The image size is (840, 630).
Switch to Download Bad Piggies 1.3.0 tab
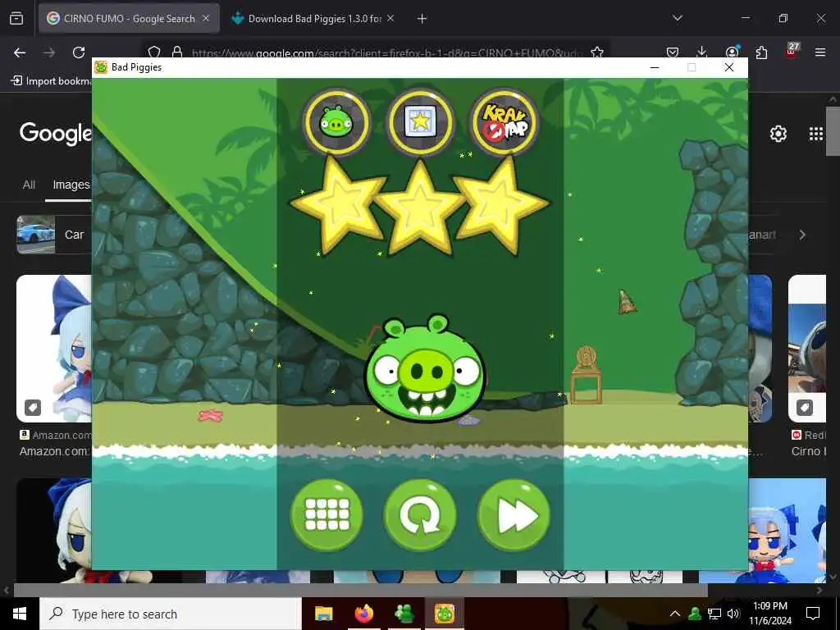click(314, 19)
